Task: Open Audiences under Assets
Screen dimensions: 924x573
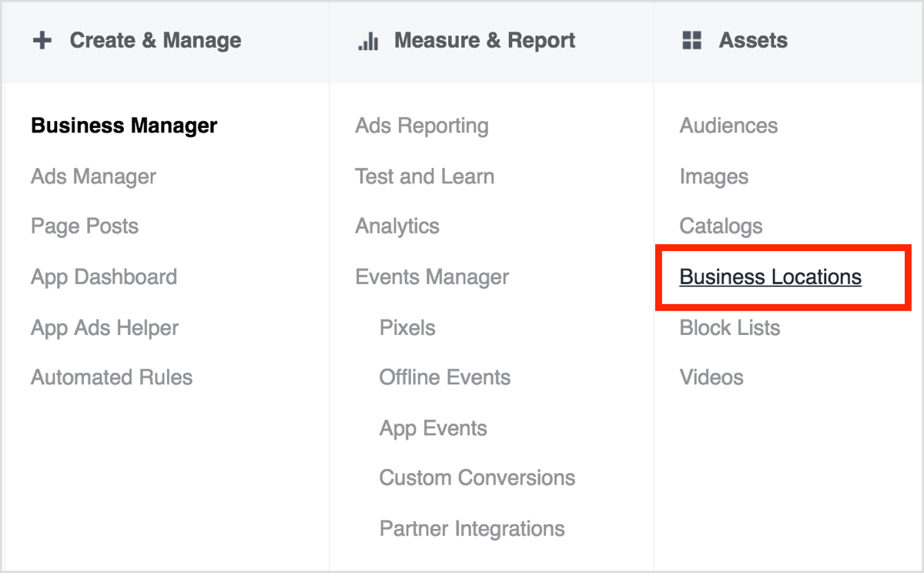Action: point(728,126)
